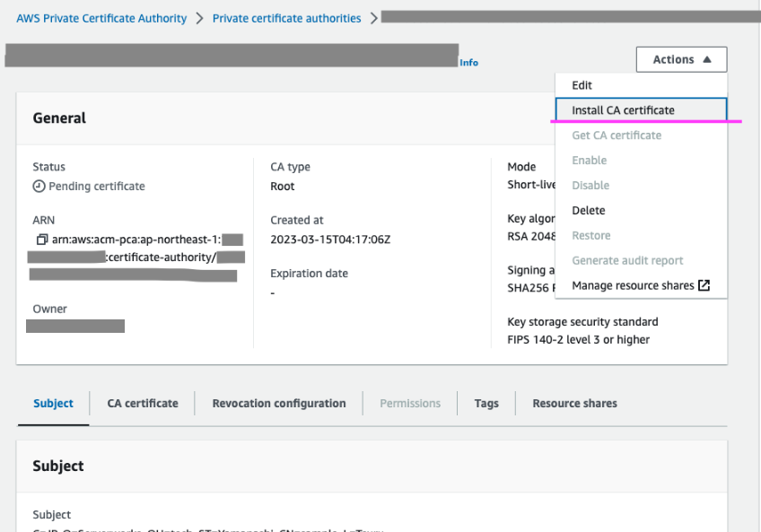Click the arn:aws:acm-pca:ap-northeast-1 text
This screenshot has width=761, height=532.
tap(136, 240)
